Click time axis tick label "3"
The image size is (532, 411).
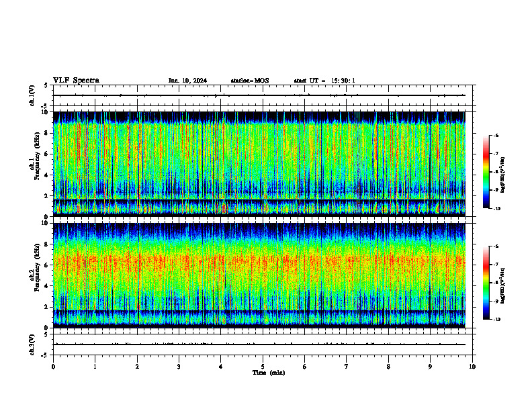click(179, 367)
